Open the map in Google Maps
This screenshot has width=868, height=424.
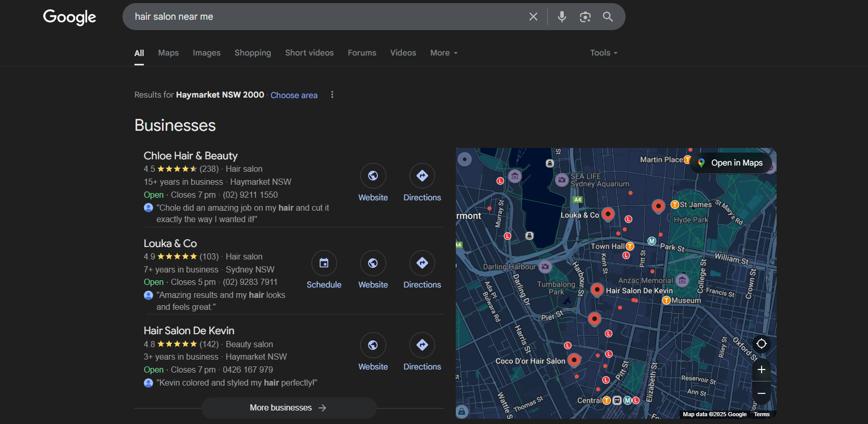[731, 163]
